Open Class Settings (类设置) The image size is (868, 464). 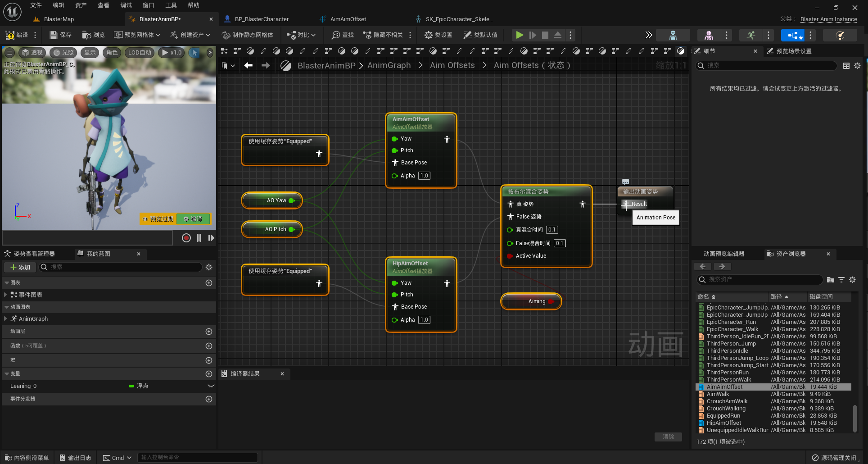click(439, 35)
